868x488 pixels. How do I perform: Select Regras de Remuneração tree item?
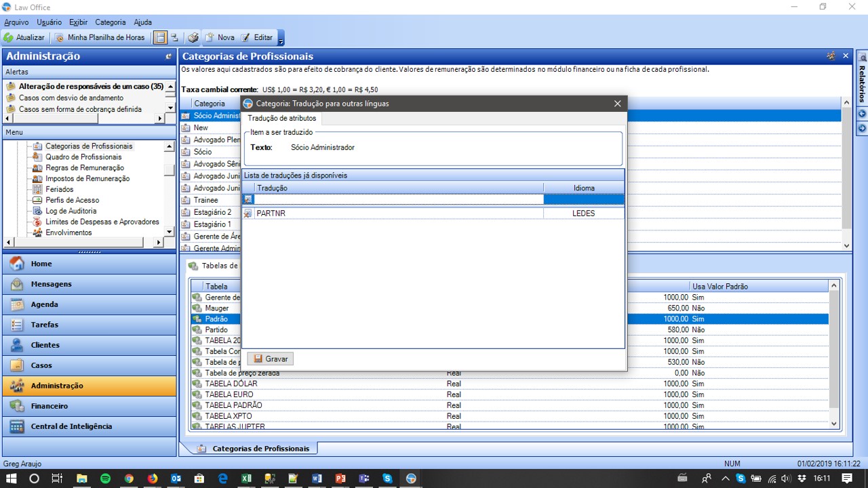point(85,167)
